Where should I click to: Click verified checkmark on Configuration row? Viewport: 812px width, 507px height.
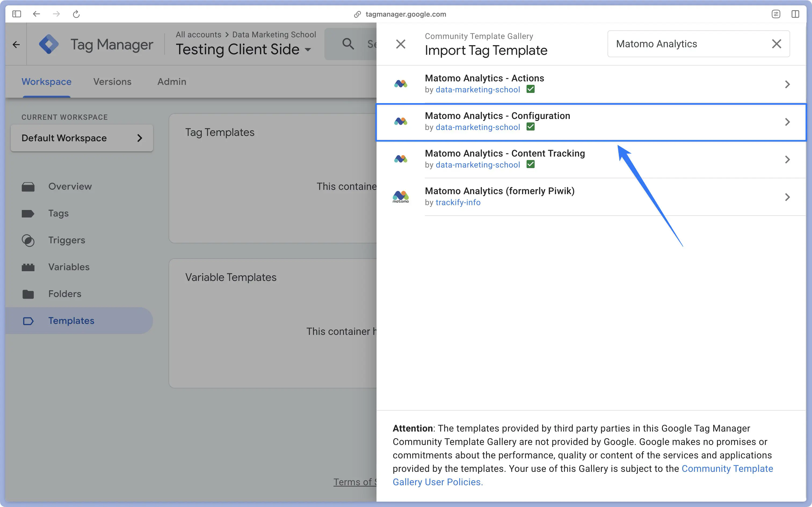point(530,127)
